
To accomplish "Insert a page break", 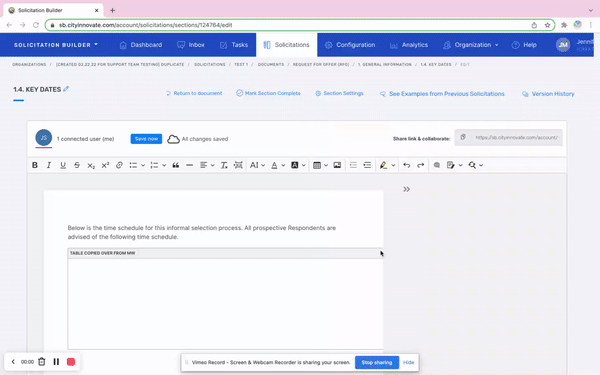I will [x=238, y=165].
